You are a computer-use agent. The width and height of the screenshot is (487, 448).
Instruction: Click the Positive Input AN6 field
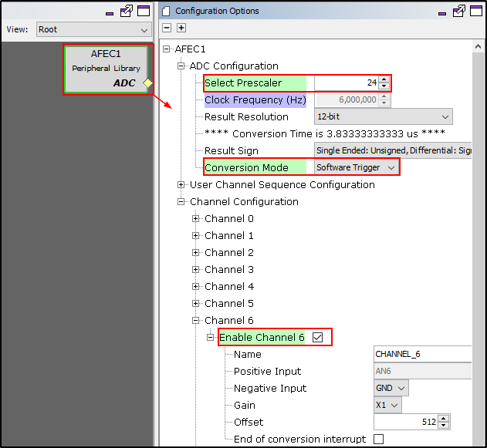[x=423, y=371]
